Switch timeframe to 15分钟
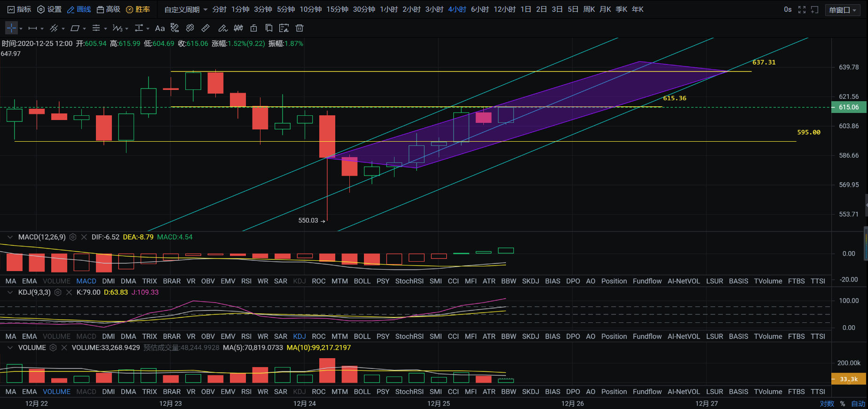Viewport: 868px width, 409px height. 337,9
